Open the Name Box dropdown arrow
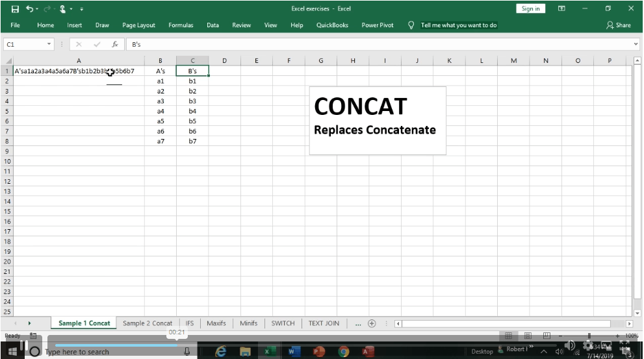Screen dimensions: 644x359 [x=49, y=44]
